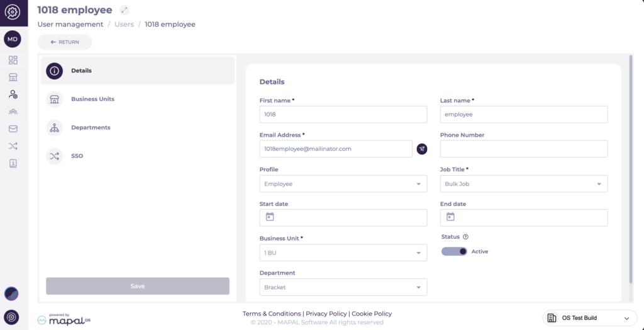The height and width of the screenshot is (330, 644).
Task: Expand the Job Title dropdown
Action: click(523, 184)
